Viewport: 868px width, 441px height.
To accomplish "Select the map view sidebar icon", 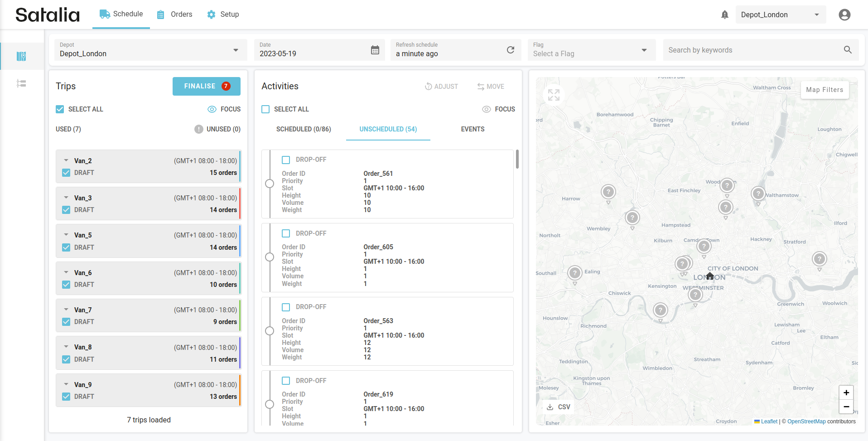I will (x=21, y=56).
